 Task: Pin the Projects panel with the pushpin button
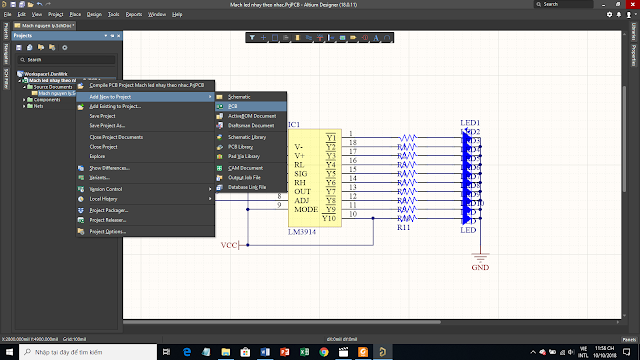click(x=112, y=36)
